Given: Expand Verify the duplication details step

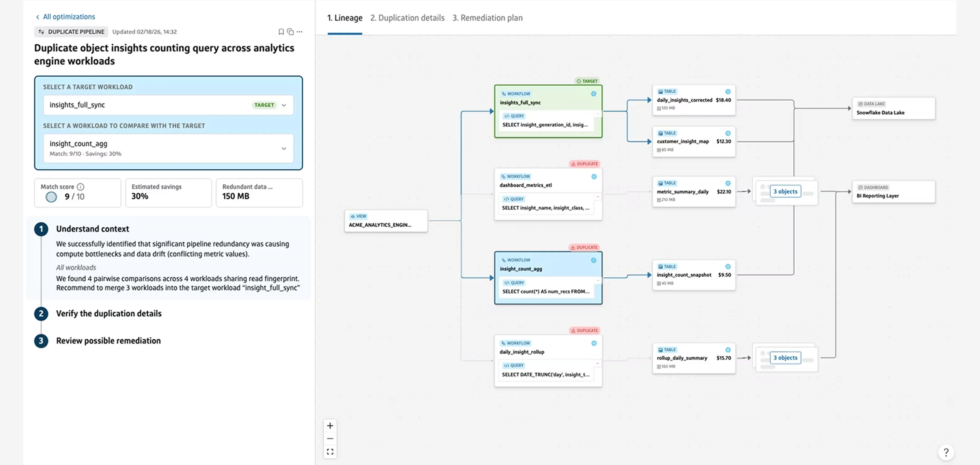Looking at the screenshot, I should (109, 313).
